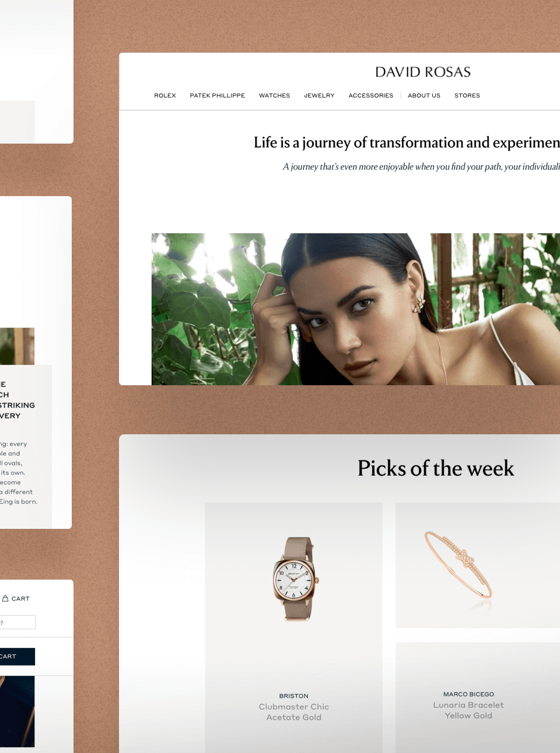Open the Marco Bicego brand link
Viewport: 560px width, 753px height.
tap(468, 694)
